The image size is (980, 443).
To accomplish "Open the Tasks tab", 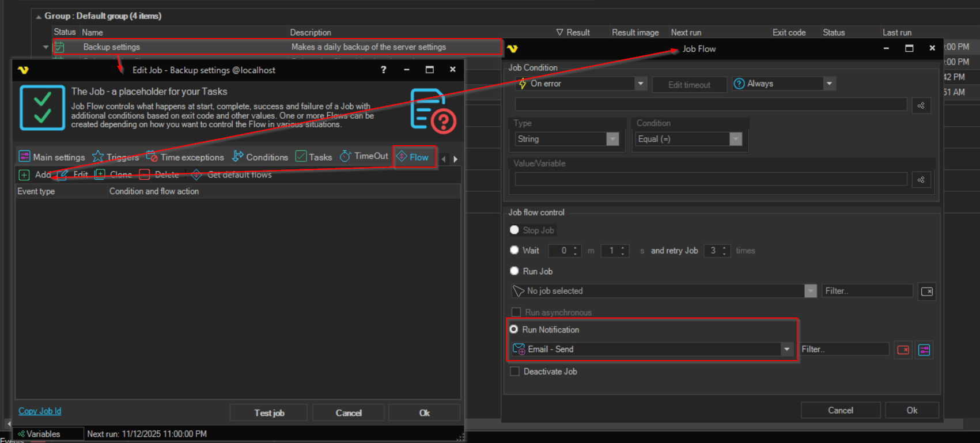I will pyautogui.click(x=314, y=157).
